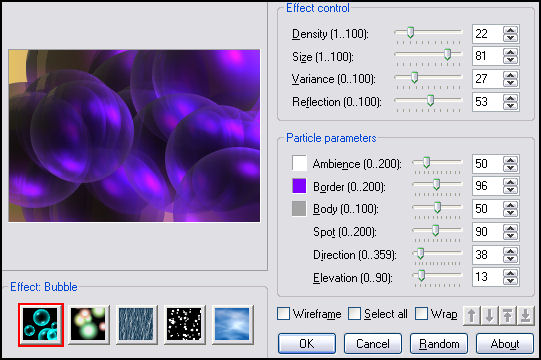Select the white snow particles effect icon

tap(184, 324)
